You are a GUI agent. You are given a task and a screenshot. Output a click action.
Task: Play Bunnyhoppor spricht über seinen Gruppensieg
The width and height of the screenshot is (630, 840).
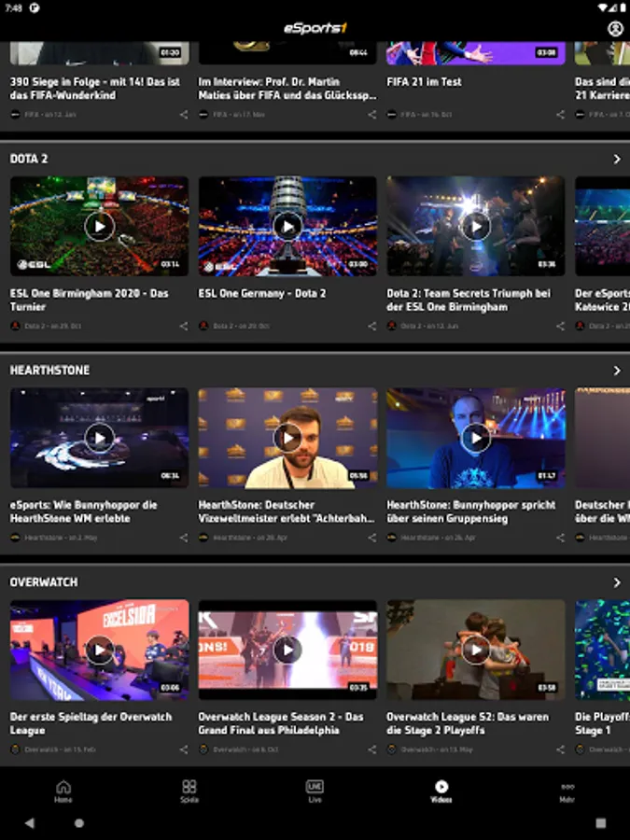(476, 438)
